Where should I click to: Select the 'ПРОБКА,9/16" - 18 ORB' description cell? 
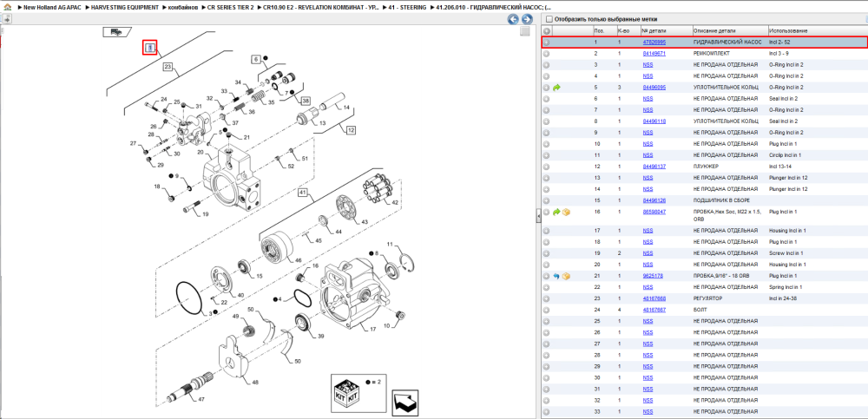729,276
